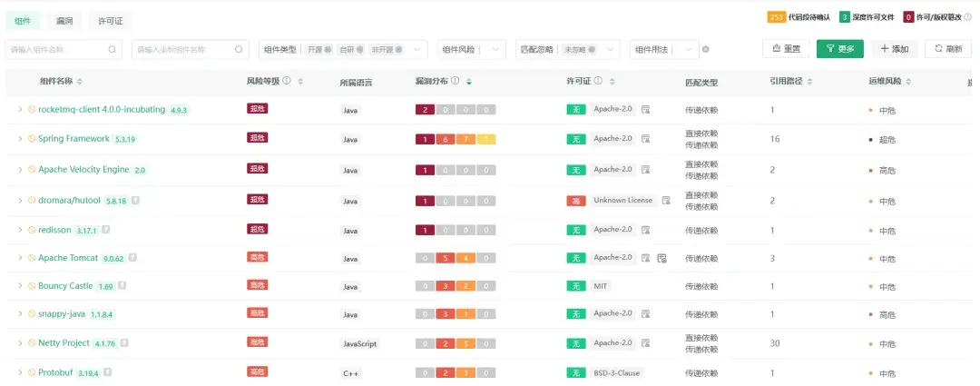This screenshot has height=386, width=980.
Task: Switch to the 漏洞 tab
Action: click(64, 21)
